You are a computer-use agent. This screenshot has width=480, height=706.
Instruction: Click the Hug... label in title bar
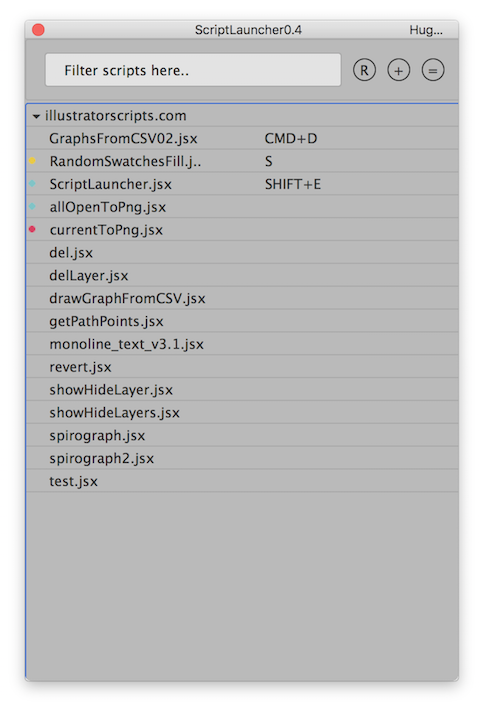pyautogui.click(x=426, y=30)
